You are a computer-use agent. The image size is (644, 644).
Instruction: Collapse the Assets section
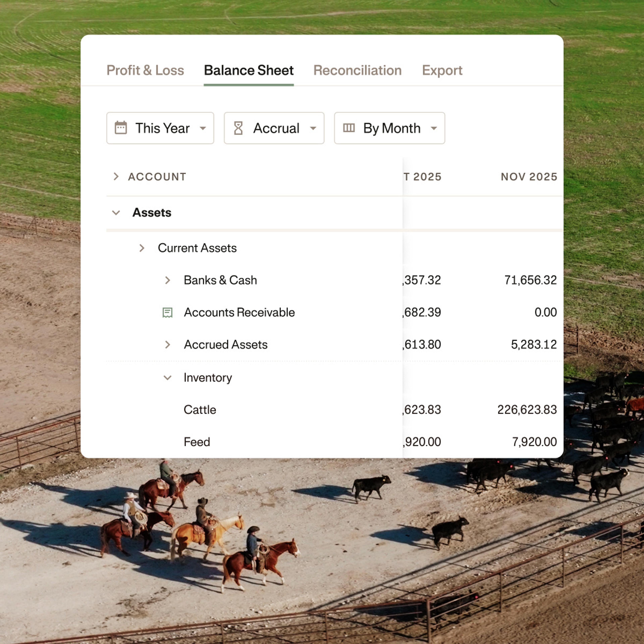coord(116,213)
